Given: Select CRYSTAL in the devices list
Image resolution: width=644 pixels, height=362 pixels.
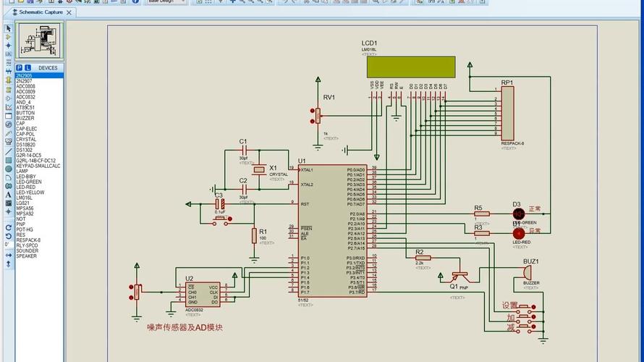Looking at the screenshot, I should 39,140.
